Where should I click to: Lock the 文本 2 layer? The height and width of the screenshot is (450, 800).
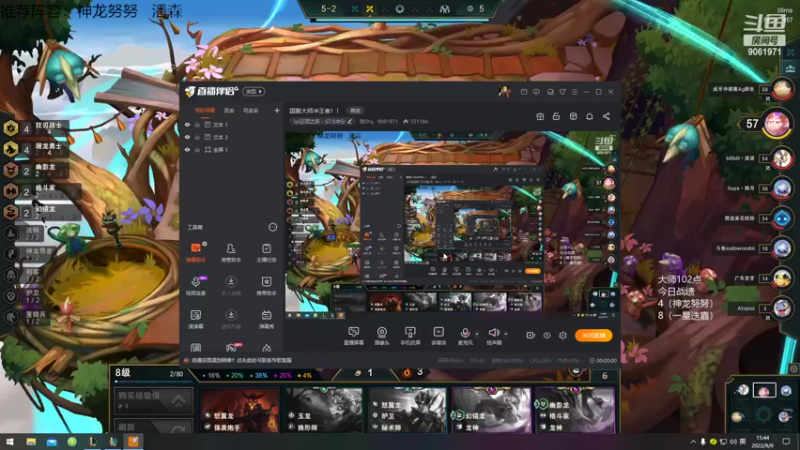(197, 137)
